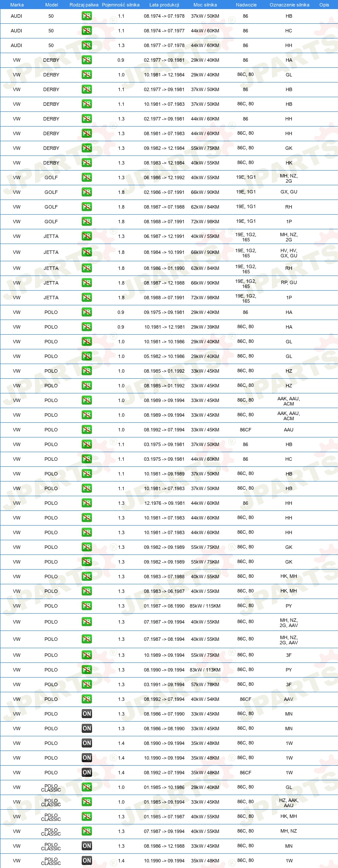Select fuel icon for VW DERBY 1.0 GL
The image size is (338, 868).
tap(86, 75)
